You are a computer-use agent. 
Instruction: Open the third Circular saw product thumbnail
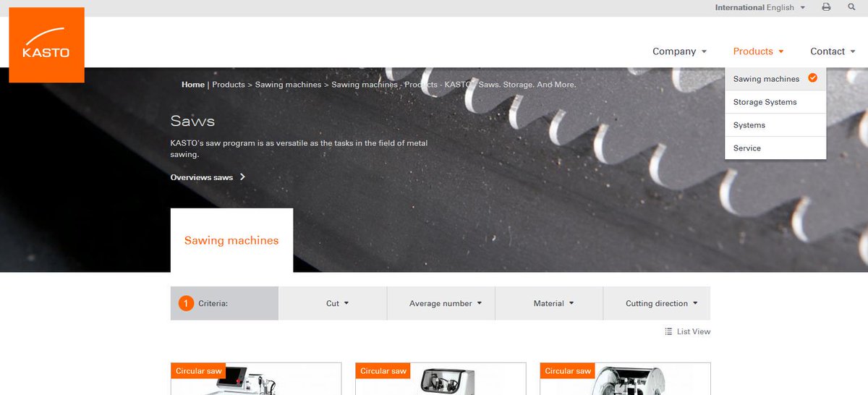pos(625,378)
